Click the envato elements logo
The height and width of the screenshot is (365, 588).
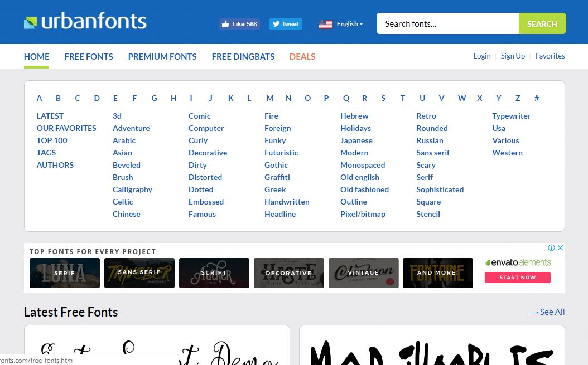coord(518,262)
